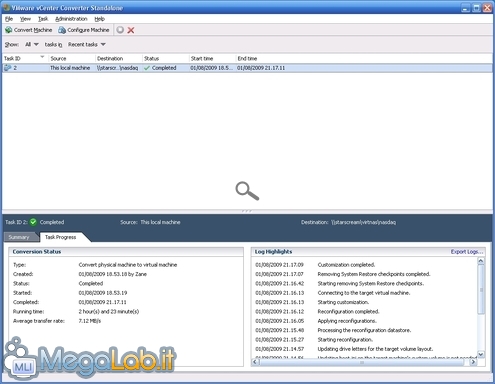Switch to the Task Progress tab

point(61,237)
